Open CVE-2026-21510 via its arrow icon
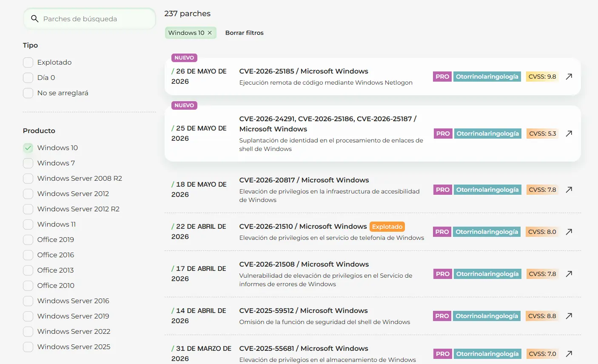598x364 pixels. pyautogui.click(x=569, y=232)
